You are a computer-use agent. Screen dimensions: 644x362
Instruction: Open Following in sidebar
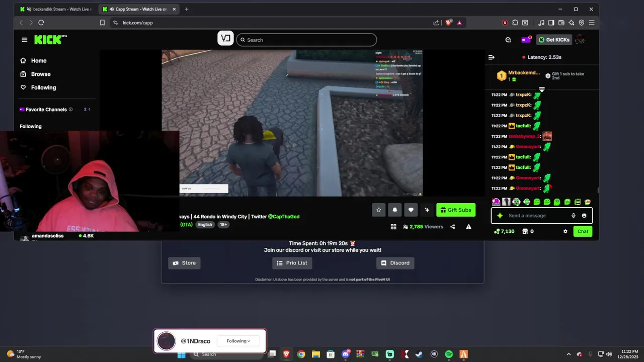tap(38, 87)
